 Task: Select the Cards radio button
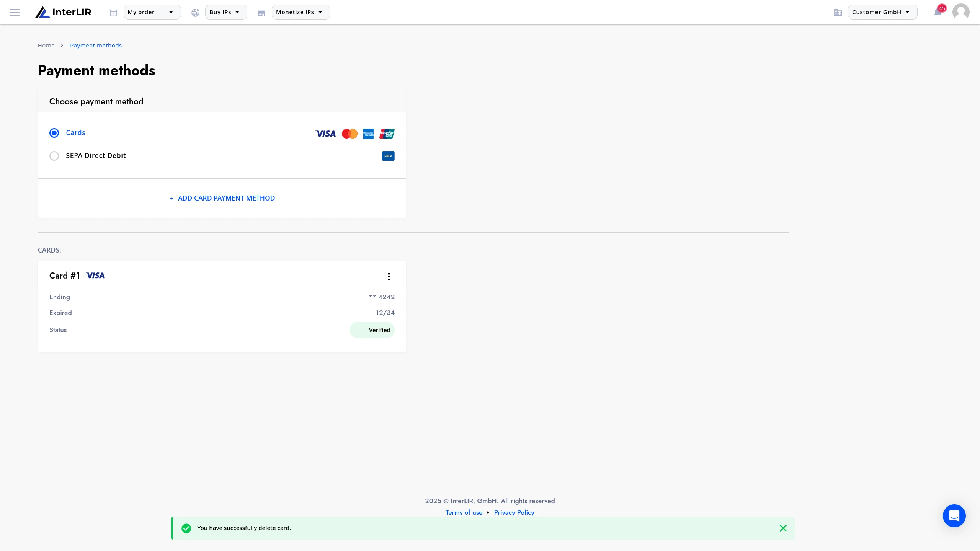click(54, 133)
